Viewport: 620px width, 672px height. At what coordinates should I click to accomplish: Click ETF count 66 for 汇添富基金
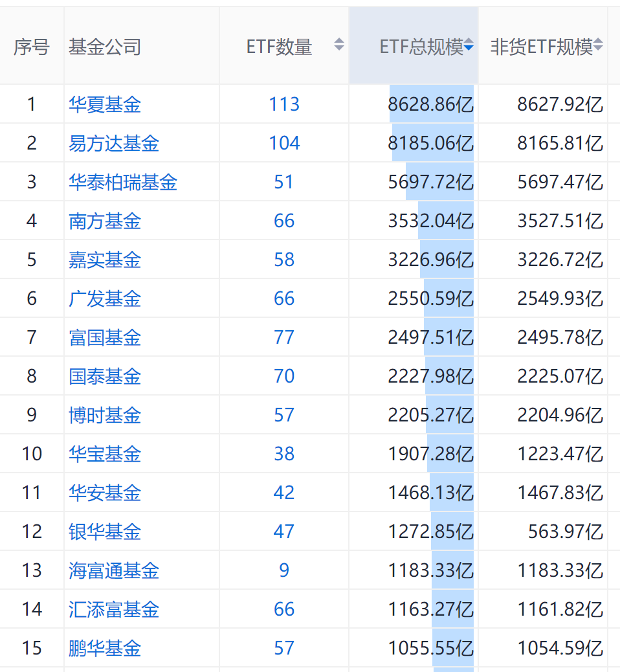(284, 609)
